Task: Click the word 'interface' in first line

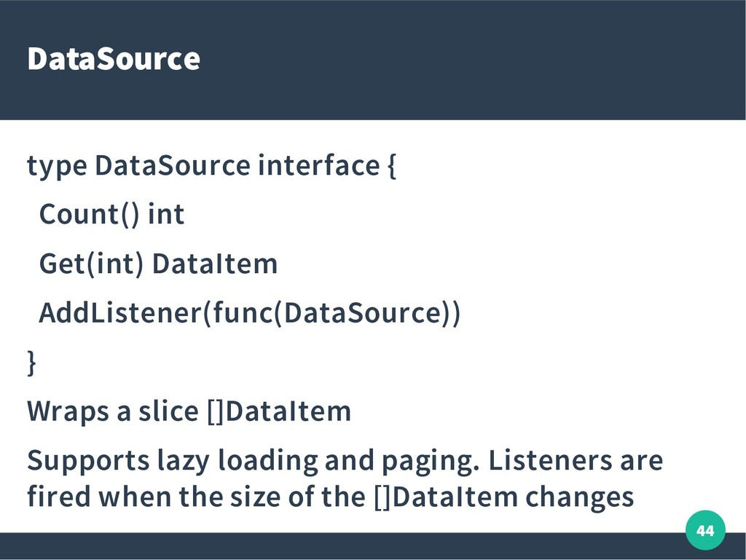Action: pos(319,165)
